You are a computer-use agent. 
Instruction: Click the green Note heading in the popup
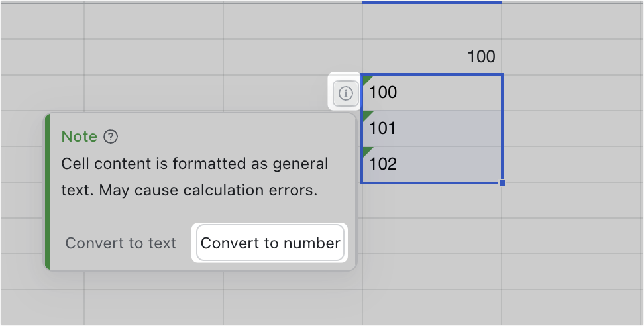point(79,136)
